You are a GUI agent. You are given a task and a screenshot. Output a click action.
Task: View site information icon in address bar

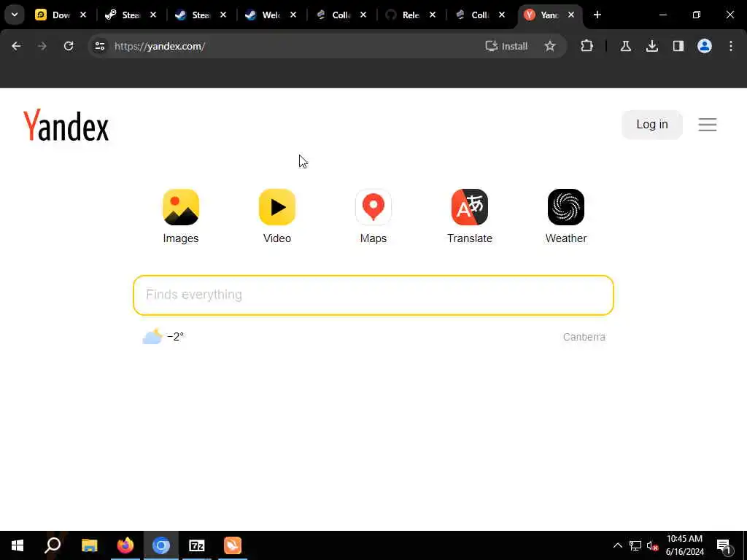99,46
